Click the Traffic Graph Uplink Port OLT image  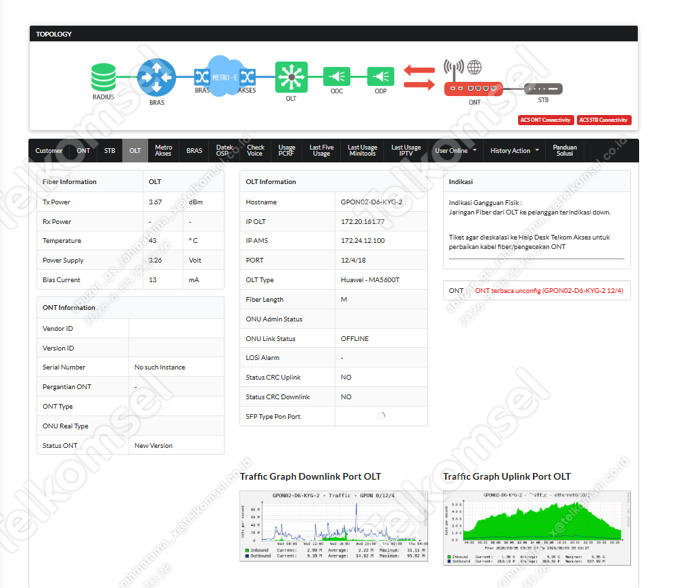tap(536, 528)
